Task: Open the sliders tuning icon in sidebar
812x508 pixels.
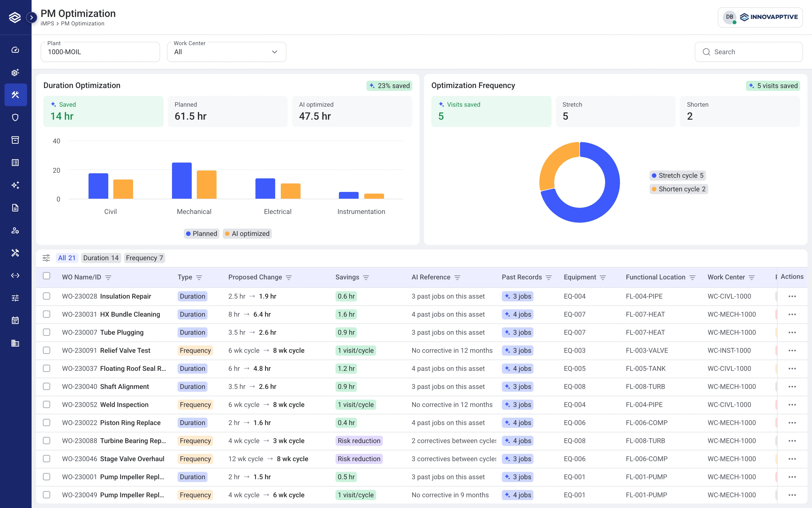Action: click(x=15, y=298)
